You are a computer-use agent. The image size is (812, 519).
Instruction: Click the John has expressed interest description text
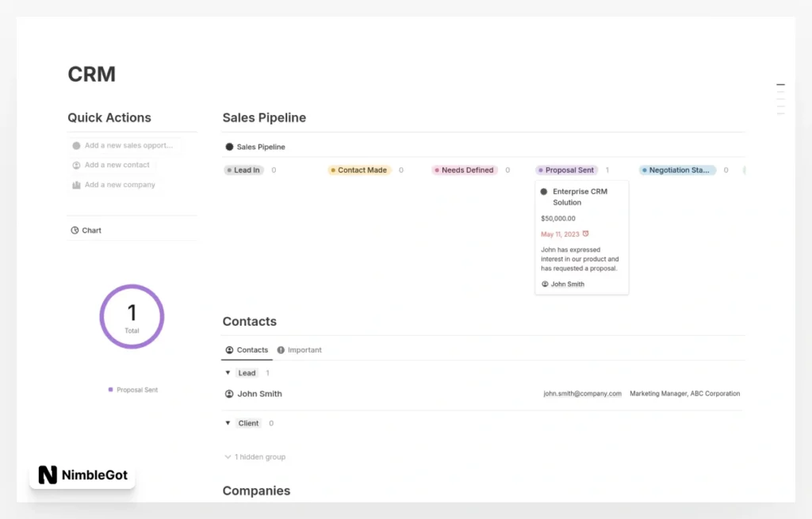pos(580,259)
